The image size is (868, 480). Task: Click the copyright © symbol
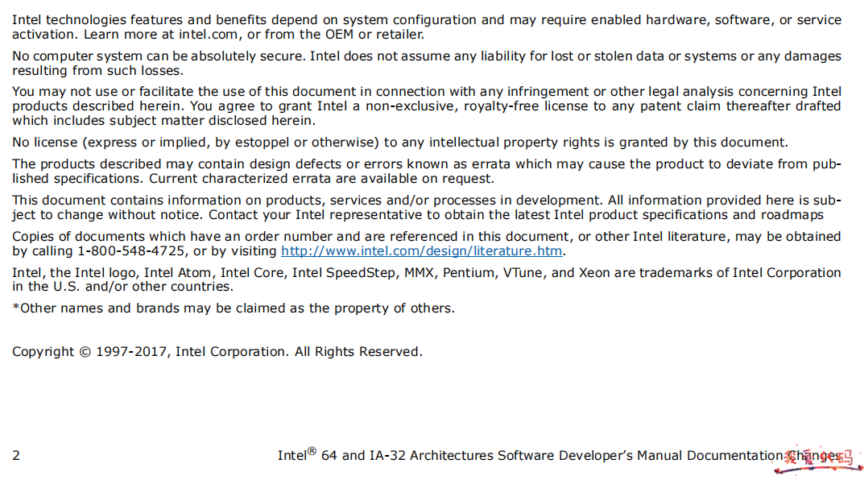coord(85,352)
